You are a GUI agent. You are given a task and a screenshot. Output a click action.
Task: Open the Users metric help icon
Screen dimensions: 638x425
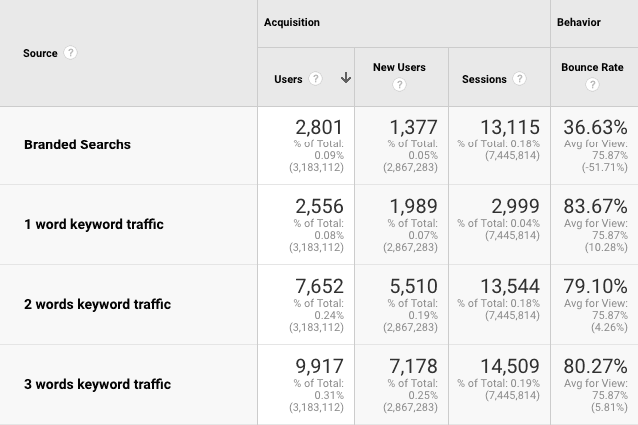[316, 79]
